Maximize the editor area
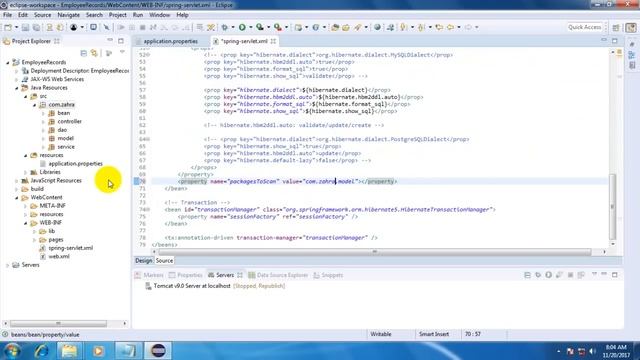 coord(615,41)
